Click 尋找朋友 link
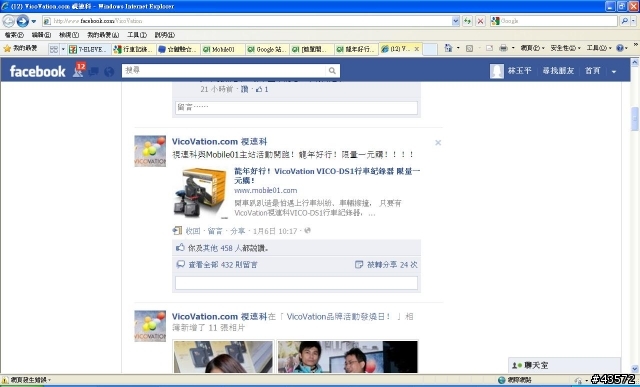The height and width of the screenshot is (387, 640). [x=558, y=71]
